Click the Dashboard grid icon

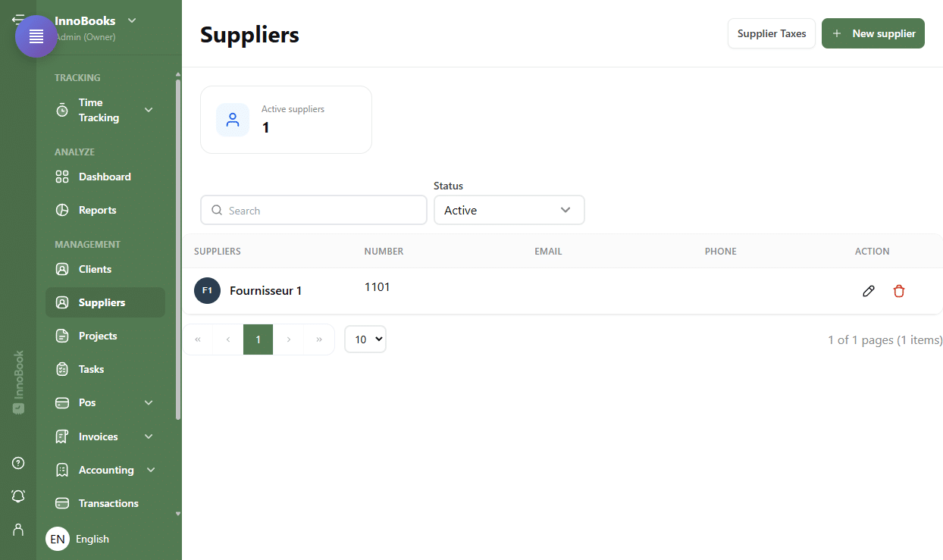pos(62,177)
